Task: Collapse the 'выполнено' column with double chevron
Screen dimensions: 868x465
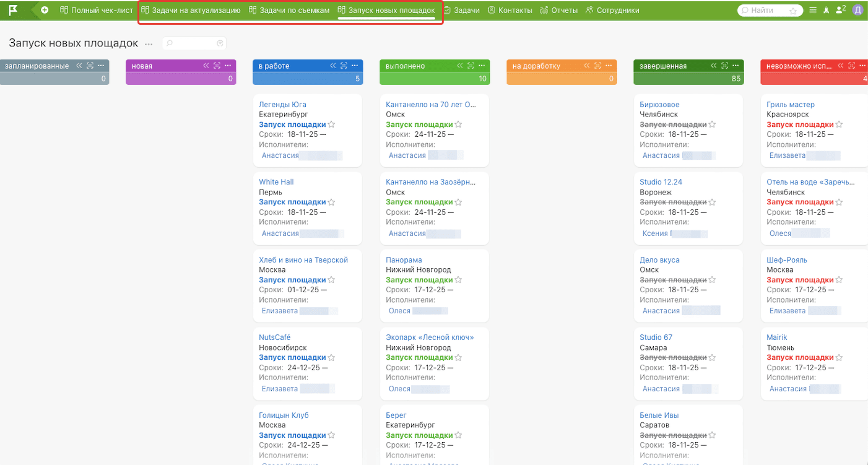Action: pyautogui.click(x=460, y=66)
